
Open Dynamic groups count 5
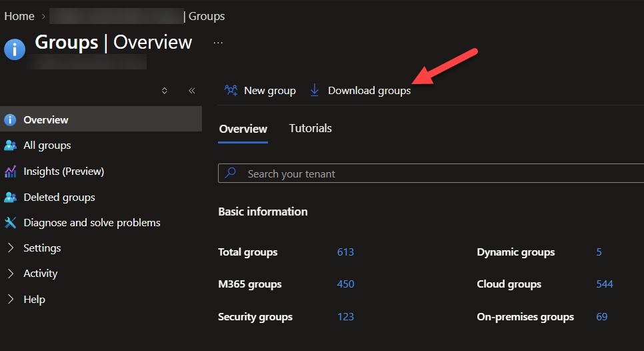click(x=599, y=252)
